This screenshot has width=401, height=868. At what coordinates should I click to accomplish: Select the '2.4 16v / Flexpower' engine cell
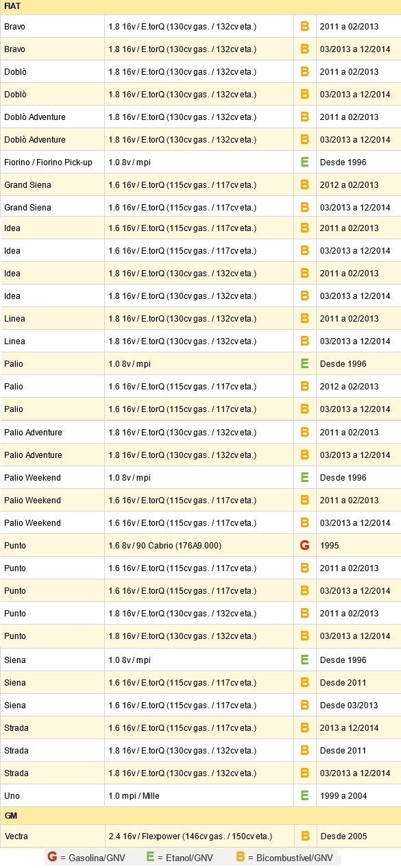pyautogui.click(x=199, y=836)
